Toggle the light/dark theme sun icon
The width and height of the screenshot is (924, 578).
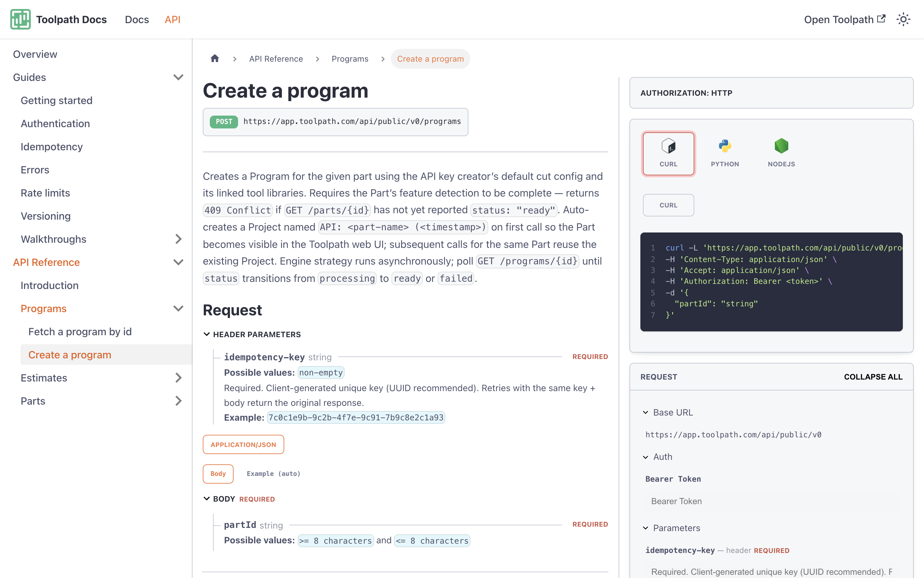coord(903,19)
